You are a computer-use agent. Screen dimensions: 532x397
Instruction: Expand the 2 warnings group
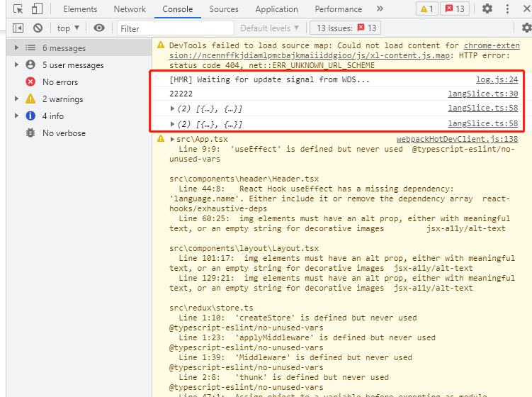pos(16,99)
